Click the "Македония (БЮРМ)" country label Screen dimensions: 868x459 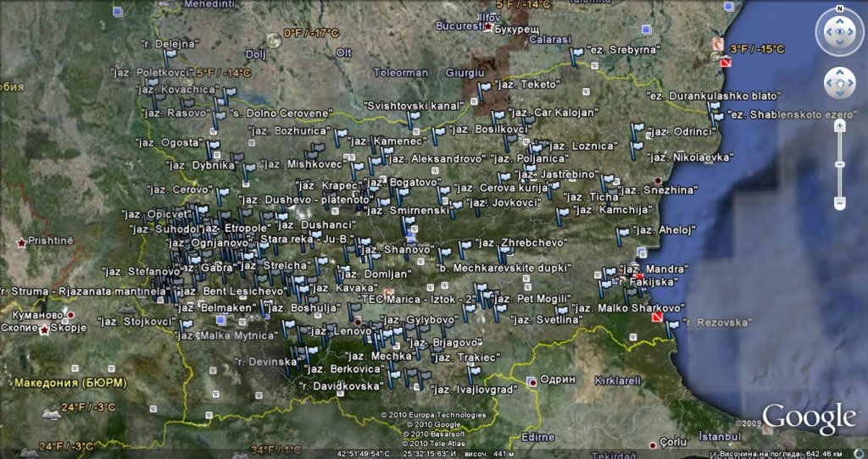point(70,383)
